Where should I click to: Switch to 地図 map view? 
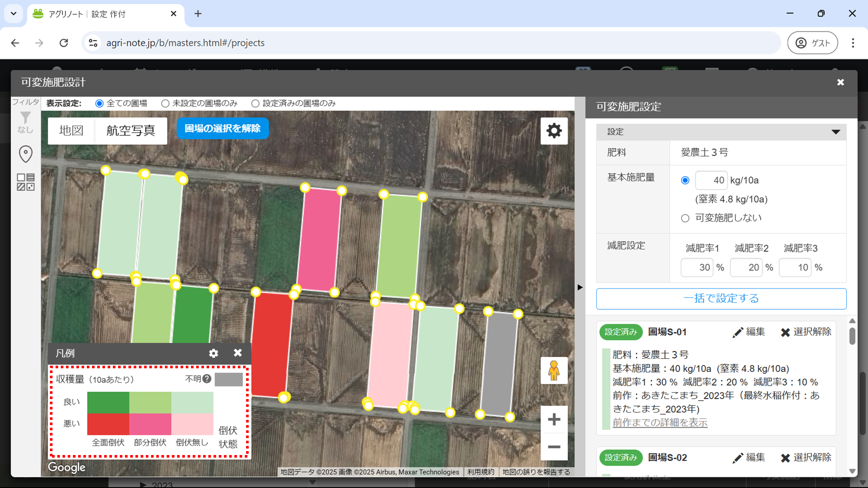[x=71, y=131]
